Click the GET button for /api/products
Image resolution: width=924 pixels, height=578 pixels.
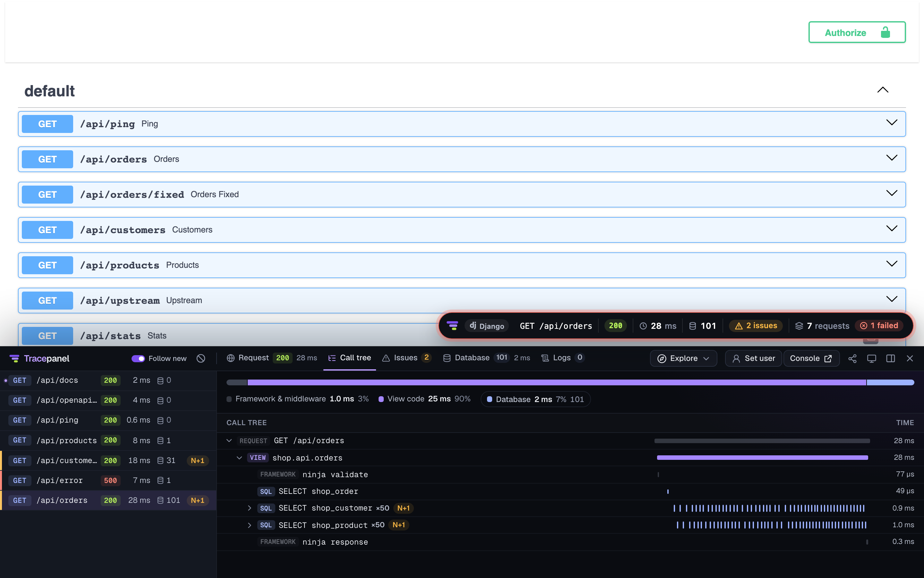pos(47,265)
